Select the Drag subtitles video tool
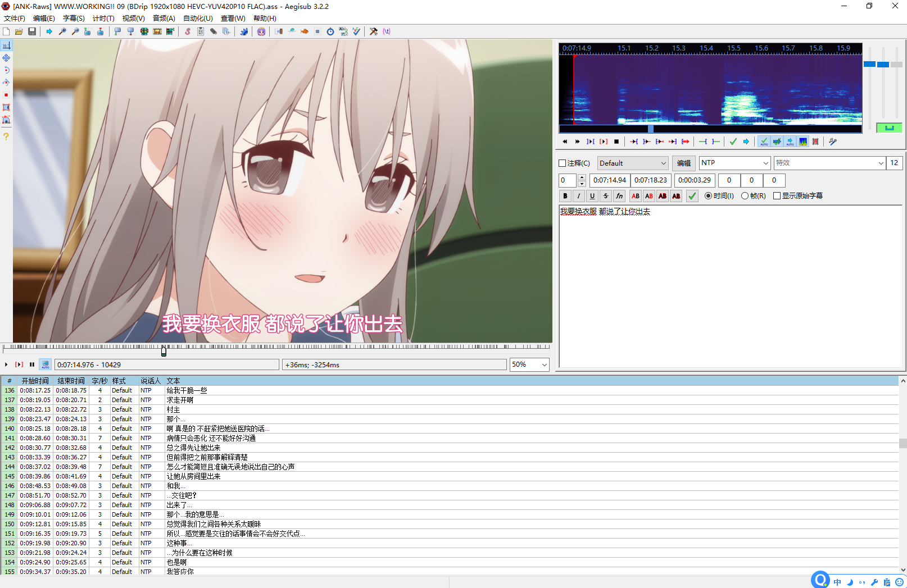 [x=6, y=58]
